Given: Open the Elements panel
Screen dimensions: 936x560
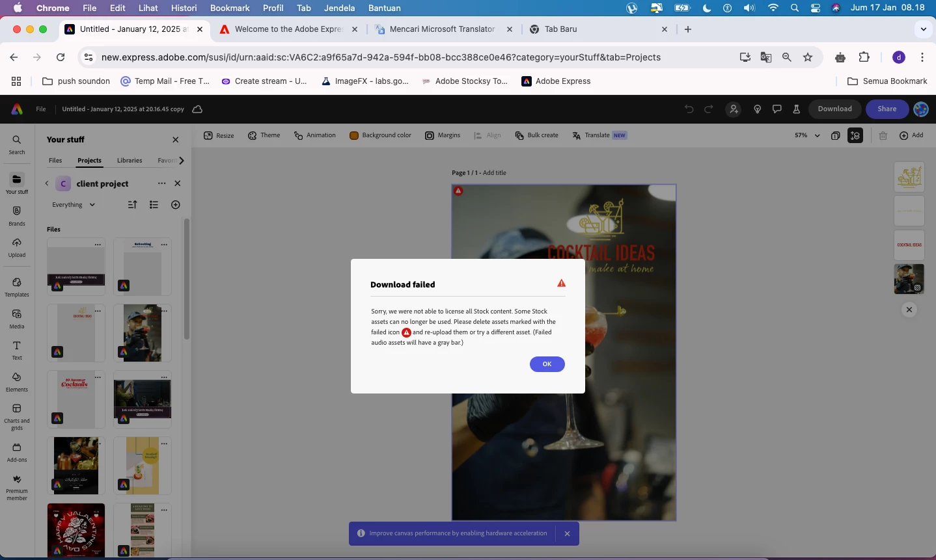Looking at the screenshot, I should (17, 382).
